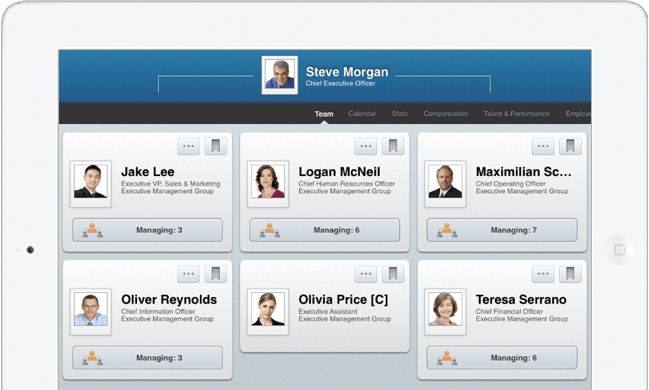This screenshot has height=390, width=649.
Task: Open the Talent & Performance tab
Action: (517, 114)
